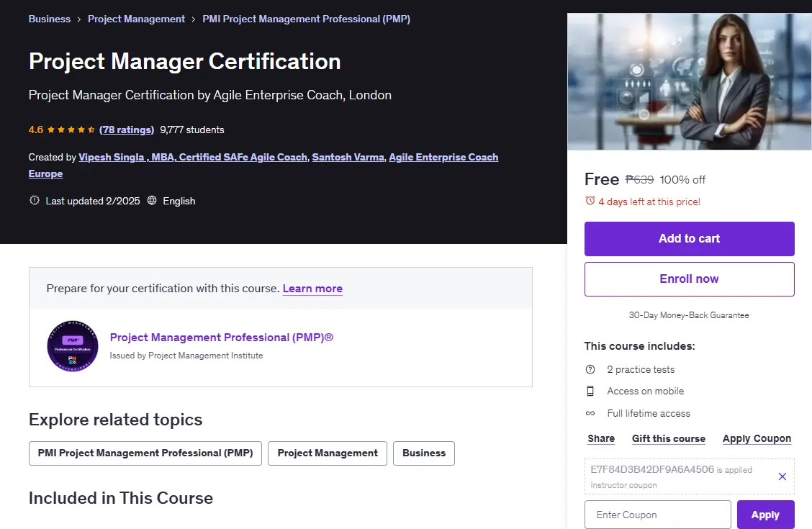Click the 100% off text

point(682,180)
